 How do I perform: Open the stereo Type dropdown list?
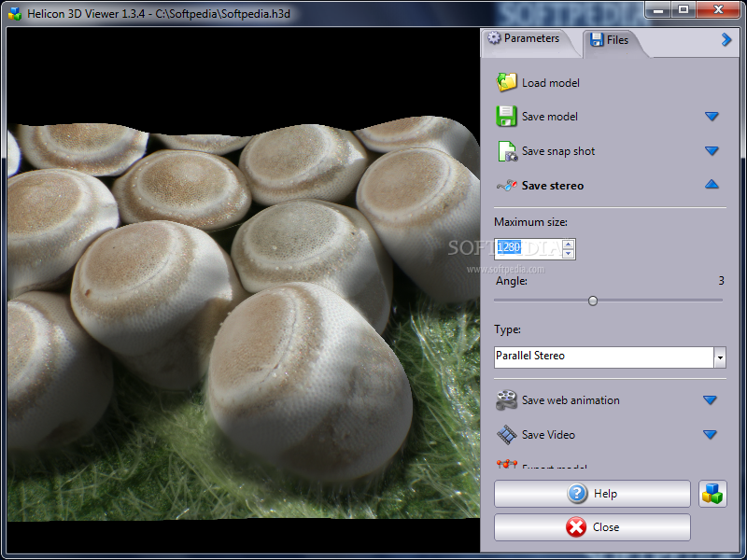720,357
